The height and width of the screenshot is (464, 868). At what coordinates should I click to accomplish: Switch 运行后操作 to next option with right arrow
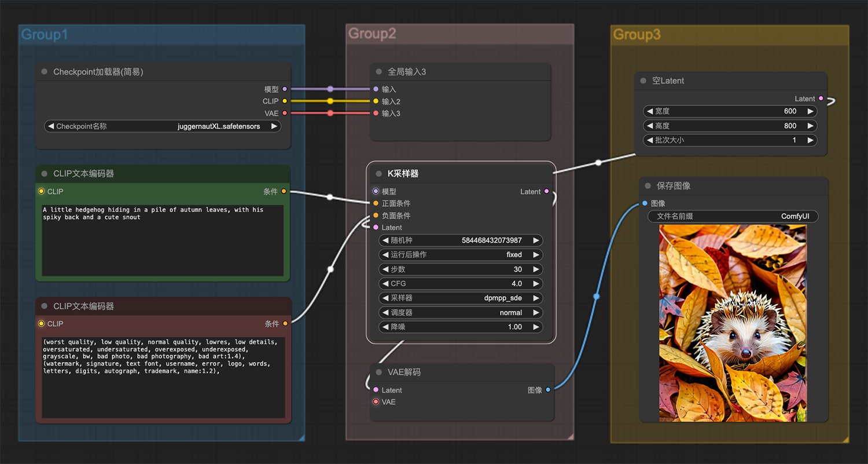pos(536,255)
